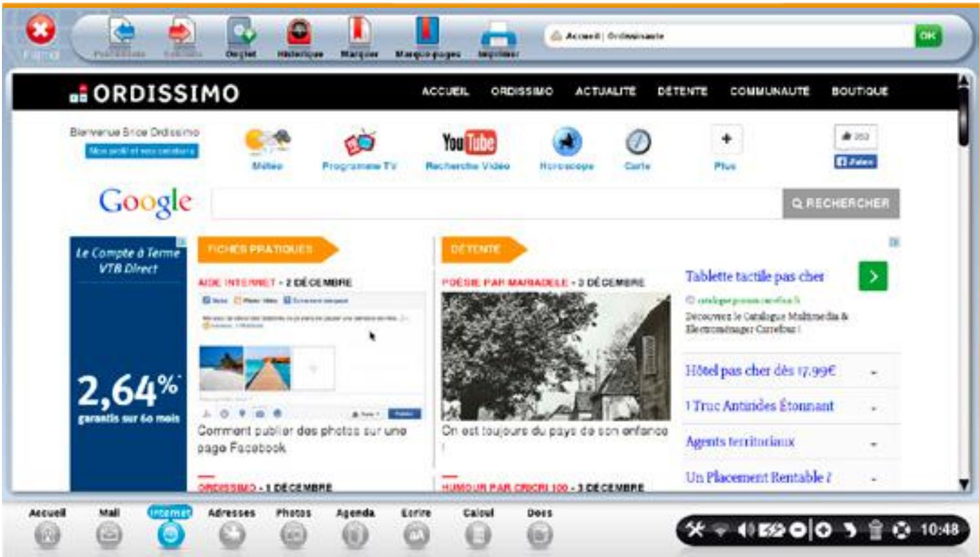Open the COMMUNAUTÉ menu
Image resolution: width=980 pixels, height=557 pixels.
tap(770, 91)
